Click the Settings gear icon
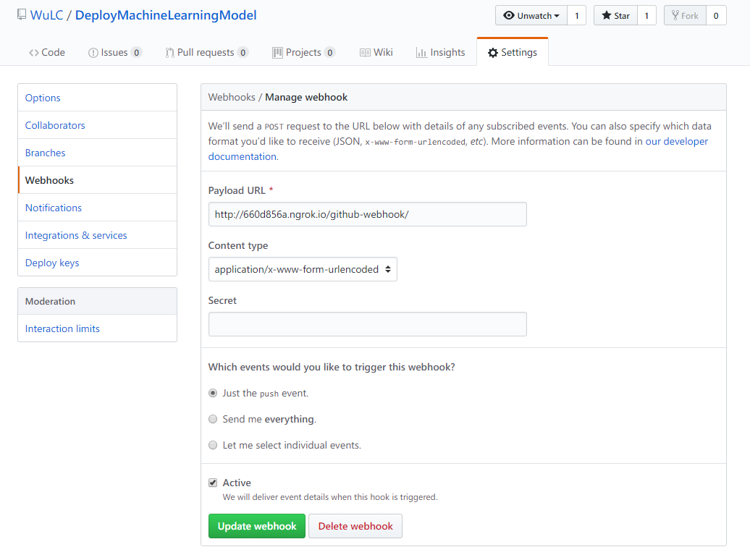 tap(493, 53)
